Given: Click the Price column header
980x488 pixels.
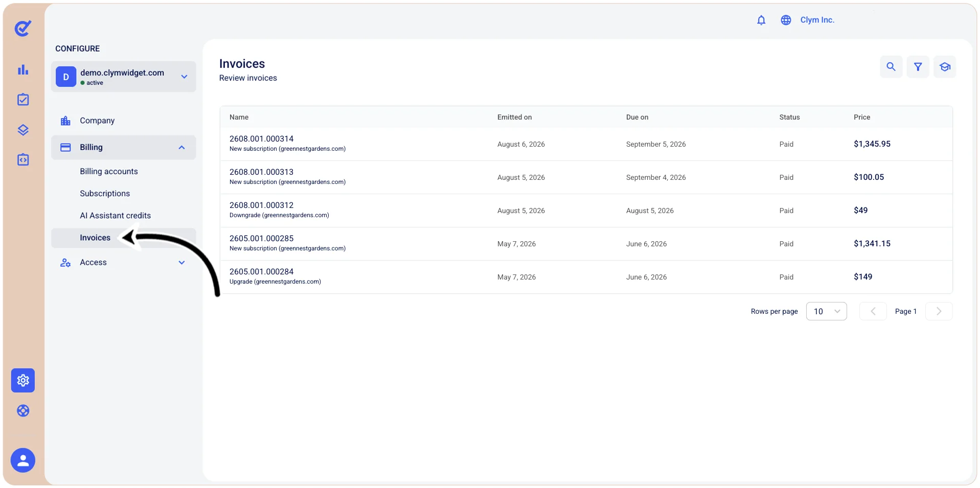Looking at the screenshot, I should tap(862, 117).
